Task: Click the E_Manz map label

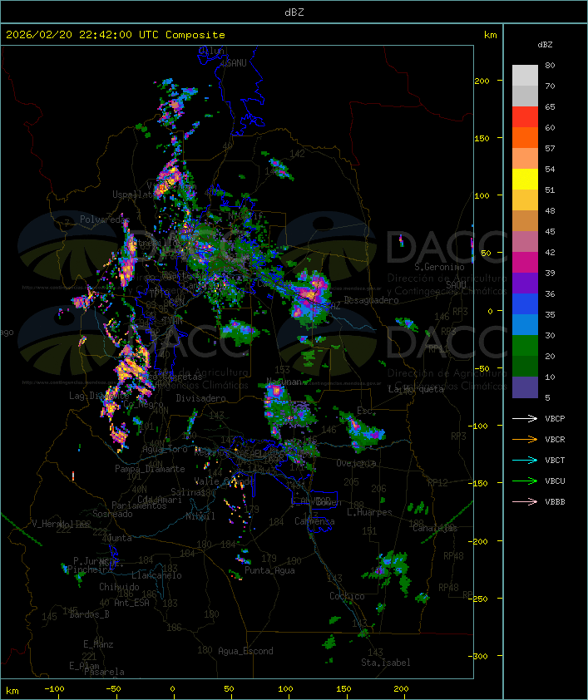Action: [98, 644]
